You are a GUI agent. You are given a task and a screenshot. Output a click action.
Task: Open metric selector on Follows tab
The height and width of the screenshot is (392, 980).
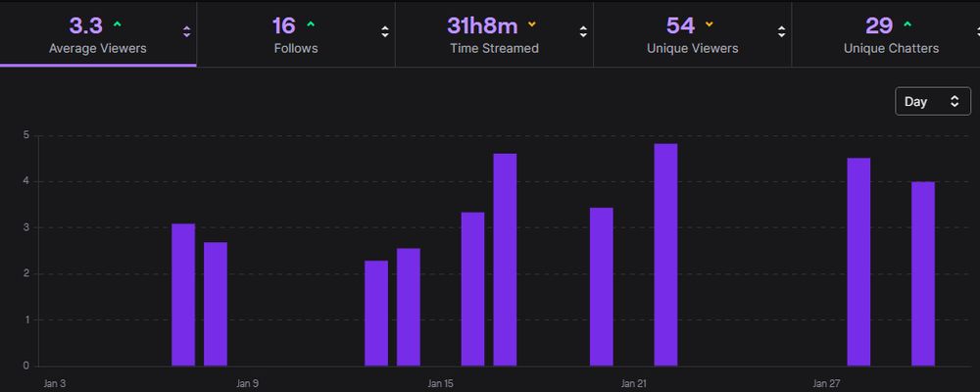coord(385,32)
